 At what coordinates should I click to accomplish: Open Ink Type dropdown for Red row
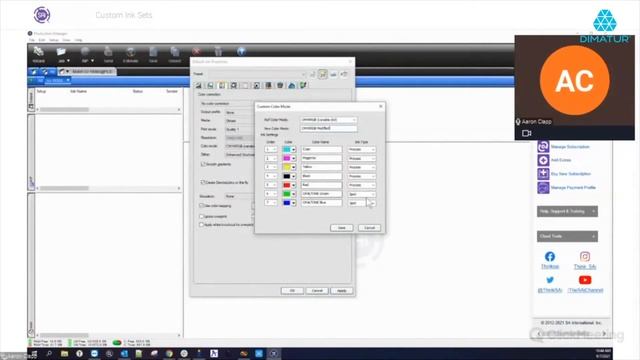click(362, 185)
